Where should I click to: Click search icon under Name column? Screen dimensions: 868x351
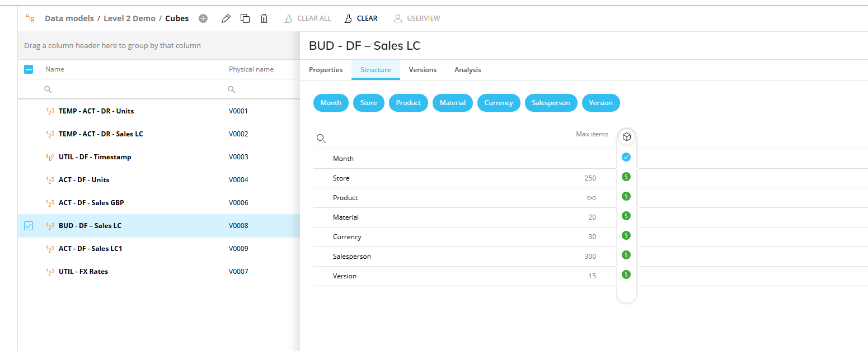(48, 89)
